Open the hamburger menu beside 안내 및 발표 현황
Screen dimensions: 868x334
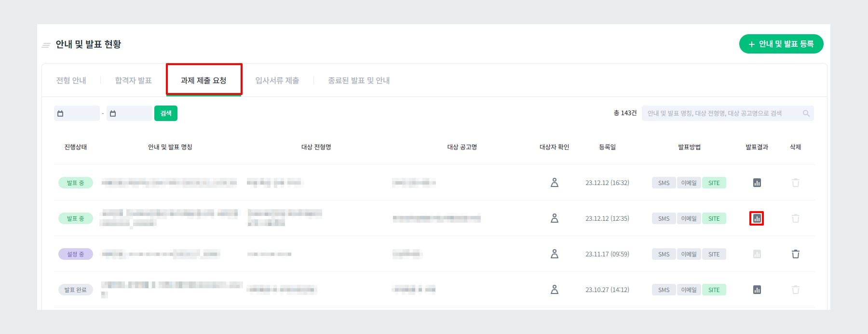[x=46, y=45]
